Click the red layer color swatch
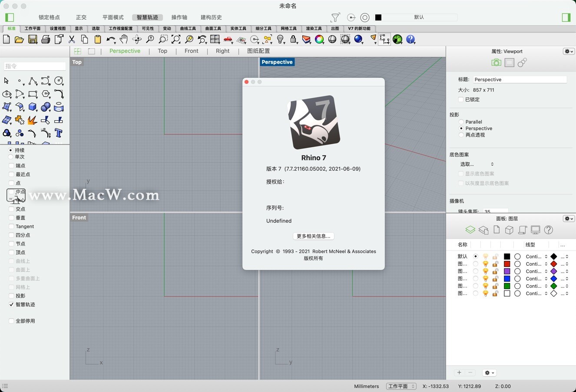This screenshot has width=576, height=392. tap(507, 264)
